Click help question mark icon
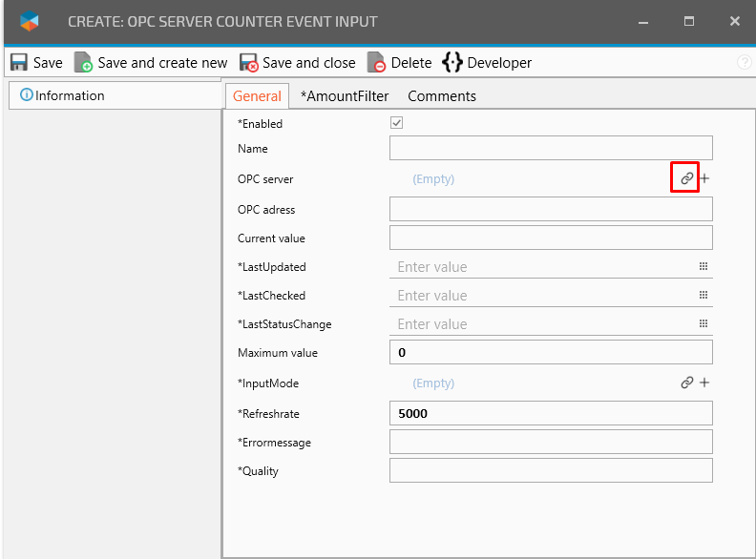 pyautogui.click(x=745, y=63)
